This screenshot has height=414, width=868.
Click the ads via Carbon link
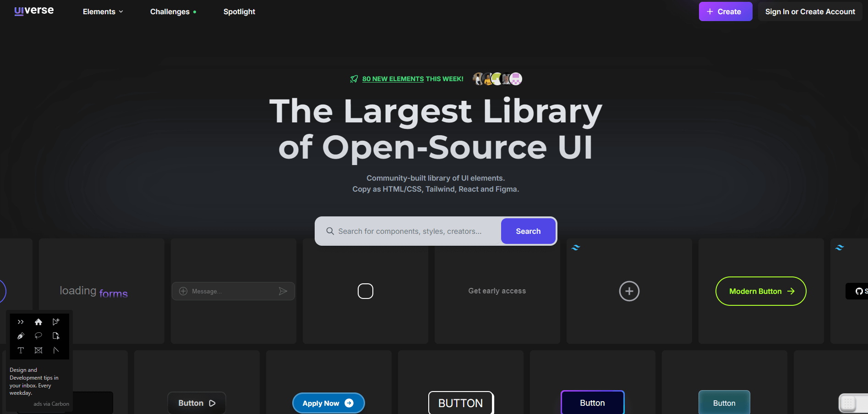pyautogui.click(x=51, y=404)
